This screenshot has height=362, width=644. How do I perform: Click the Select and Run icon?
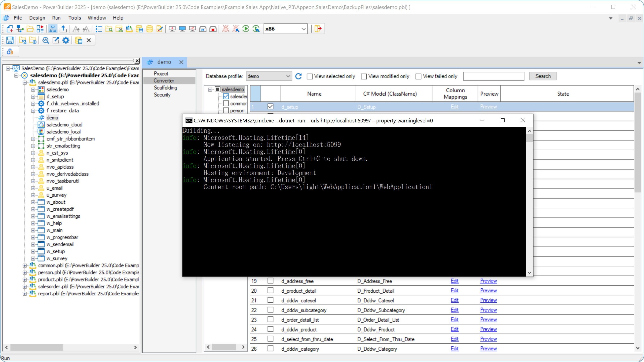coord(256,29)
